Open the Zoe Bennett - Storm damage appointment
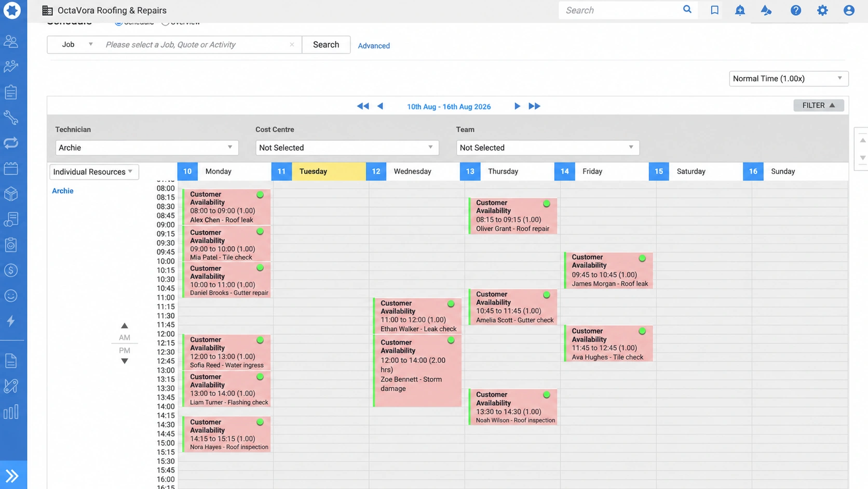868x489 pixels. (x=417, y=371)
